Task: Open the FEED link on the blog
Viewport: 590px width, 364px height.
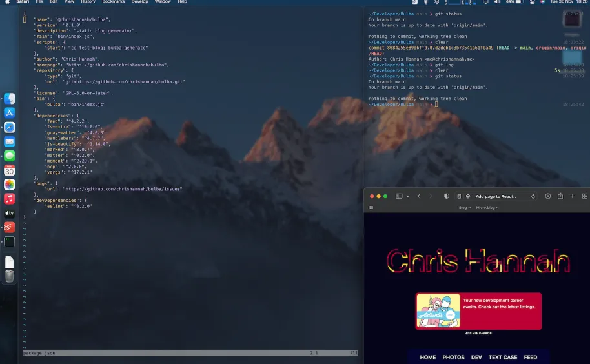Action: 531,358
